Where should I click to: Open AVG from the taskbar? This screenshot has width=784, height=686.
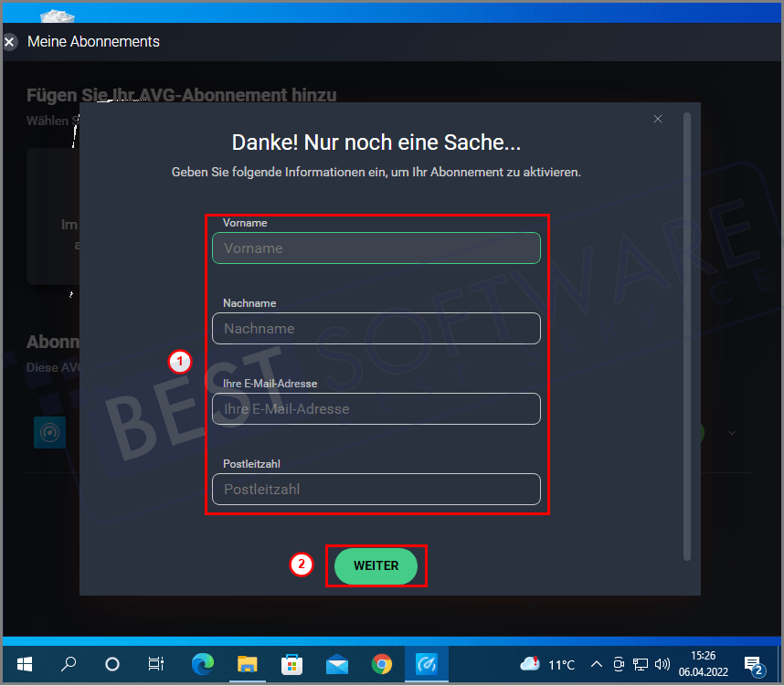426,664
